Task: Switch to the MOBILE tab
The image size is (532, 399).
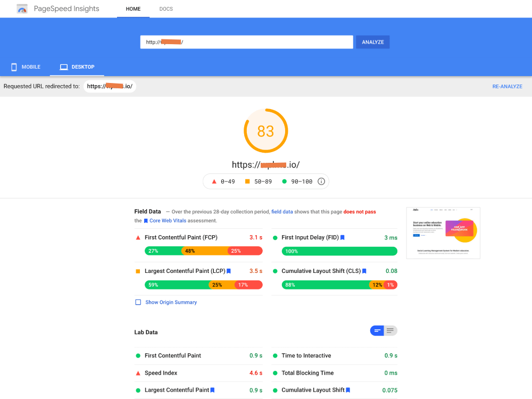Action: [x=26, y=67]
